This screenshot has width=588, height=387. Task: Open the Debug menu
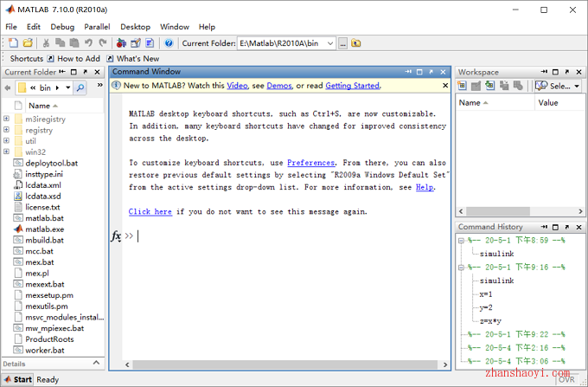(x=62, y=27)
